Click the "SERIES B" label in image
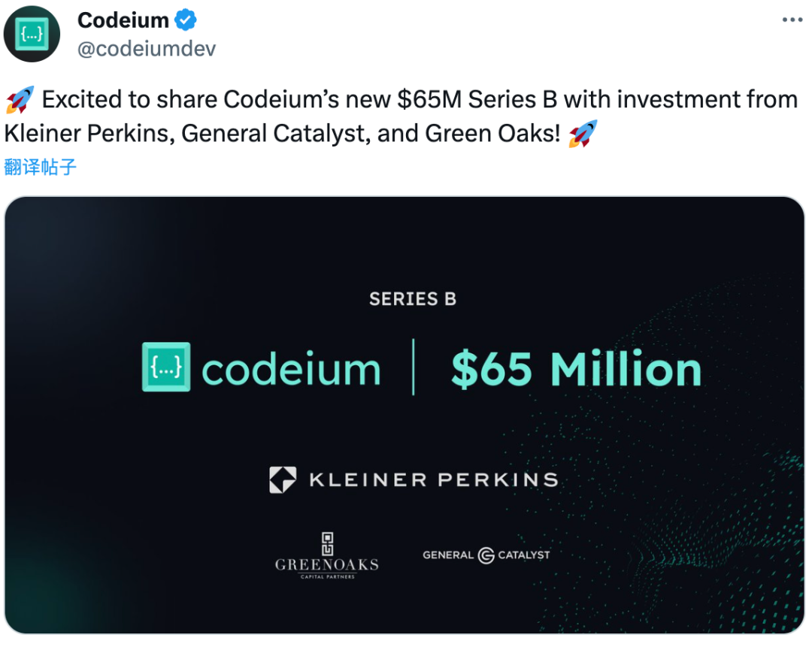Viewport: 812px width, 647px height. coord(413,299)
